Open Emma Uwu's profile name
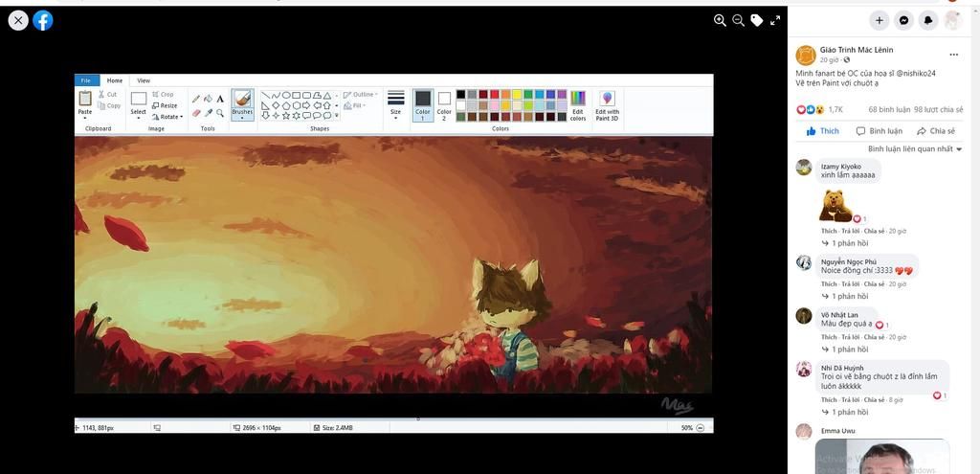The width and height of the screenshot is (980, 474). tap(838, 431)
